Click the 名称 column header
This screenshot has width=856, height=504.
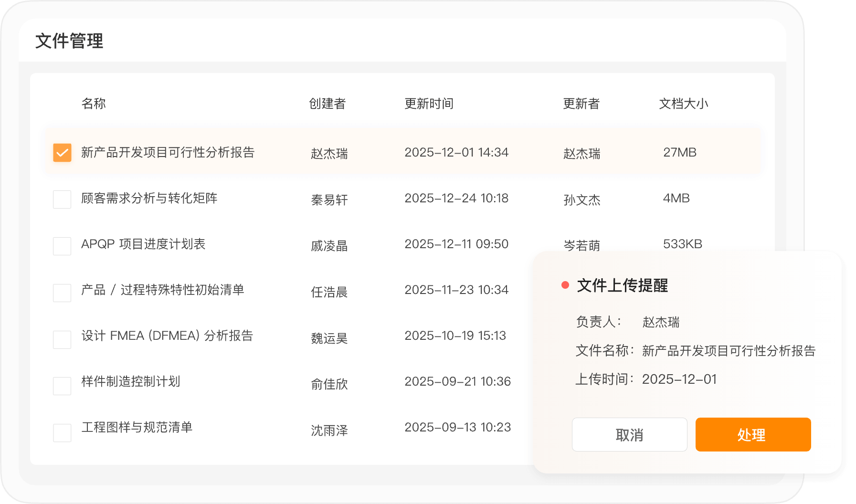94,104
